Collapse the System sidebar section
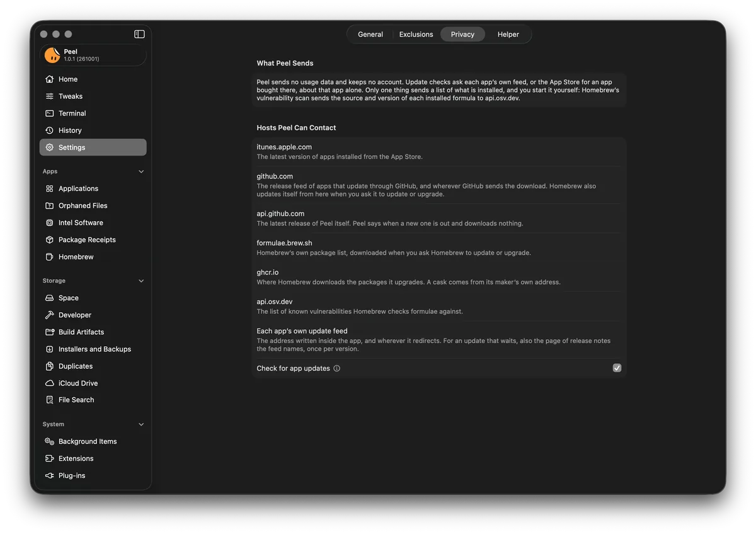Screen dimensions: 756x534 click(141, 424)
